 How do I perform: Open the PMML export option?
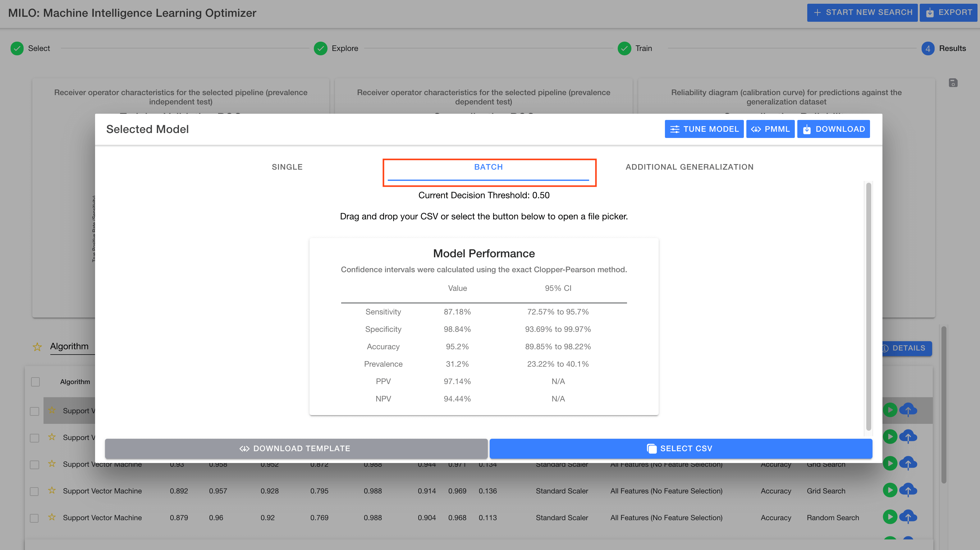click(769, 129)
